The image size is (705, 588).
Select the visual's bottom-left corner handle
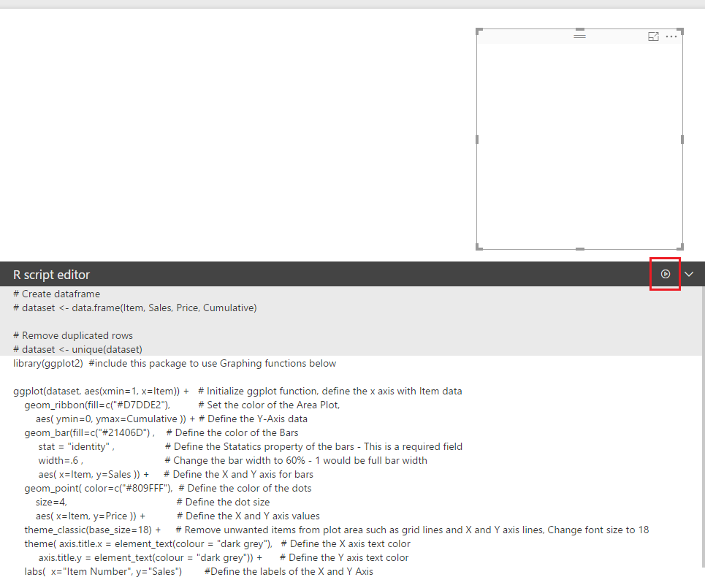(479, 247)
